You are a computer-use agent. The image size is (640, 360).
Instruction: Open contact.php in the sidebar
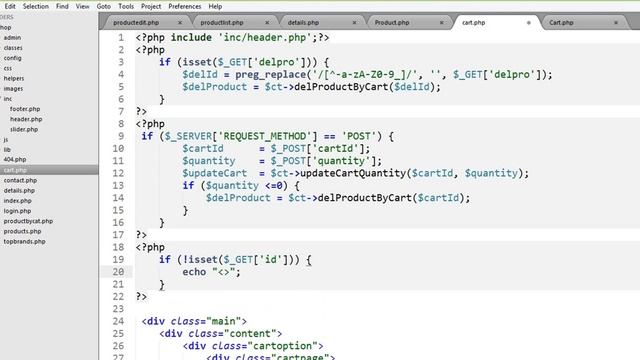(20, 180)
